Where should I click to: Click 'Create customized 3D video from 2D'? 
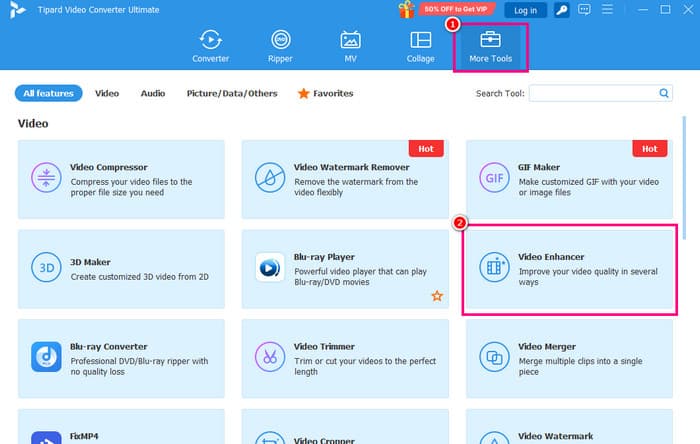click(x=140, y=277)
